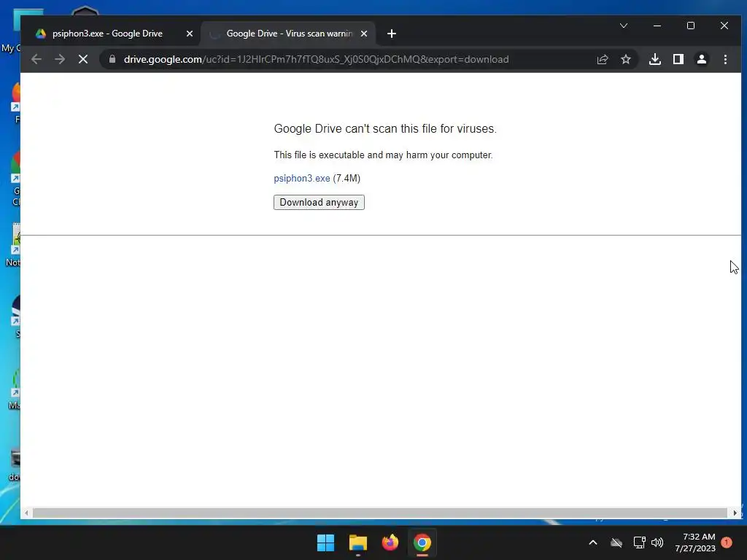
Task: Open the notification badge
Action: pyautogui.click(x=727, y=542)
